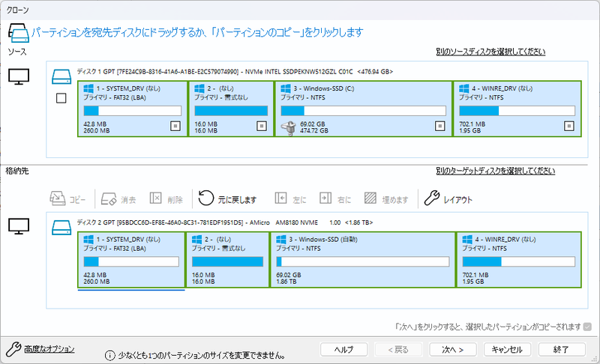Viewport: 600px width, 364px height.
Task: Click the Erase (消去) toolbar icon
Action: (109, 198)
